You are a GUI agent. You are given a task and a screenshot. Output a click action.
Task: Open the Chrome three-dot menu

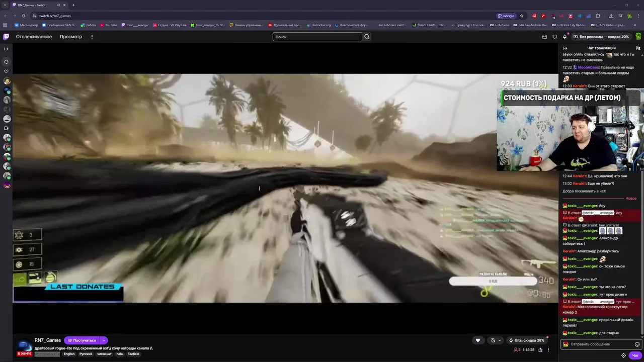(x=638, y=16)
